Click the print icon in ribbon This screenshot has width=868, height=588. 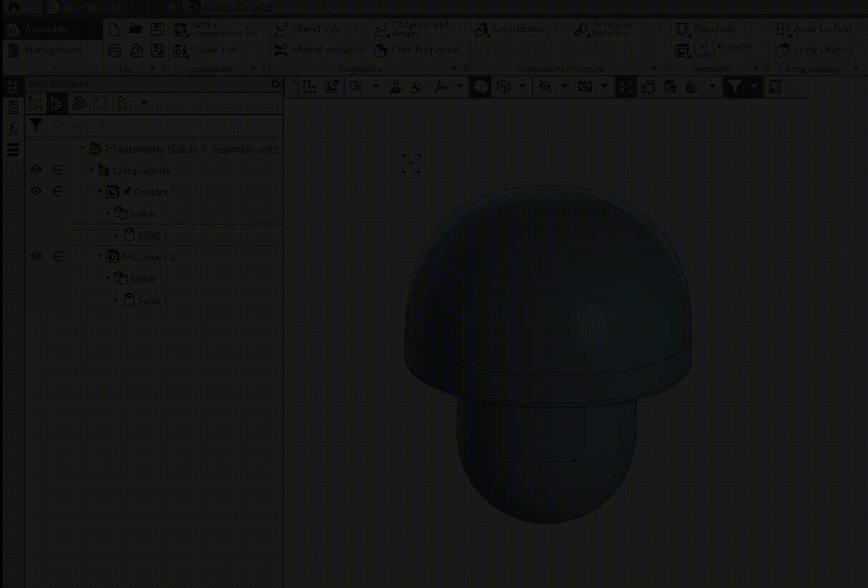tap(114, 50)
